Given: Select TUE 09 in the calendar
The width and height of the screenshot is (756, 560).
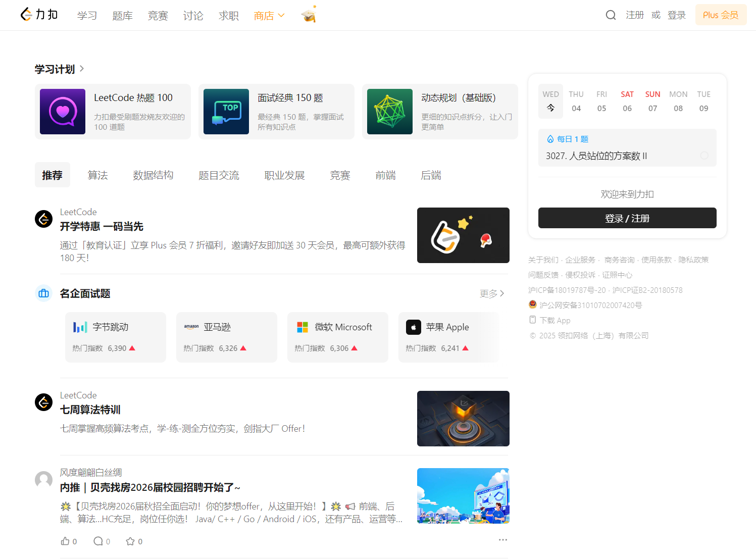Looking at the screenshot, I should point(703,101).
